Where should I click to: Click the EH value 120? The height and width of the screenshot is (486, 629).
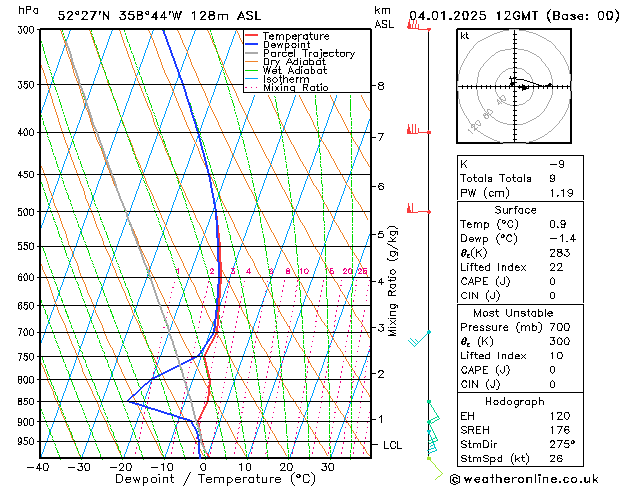point(560,416)
